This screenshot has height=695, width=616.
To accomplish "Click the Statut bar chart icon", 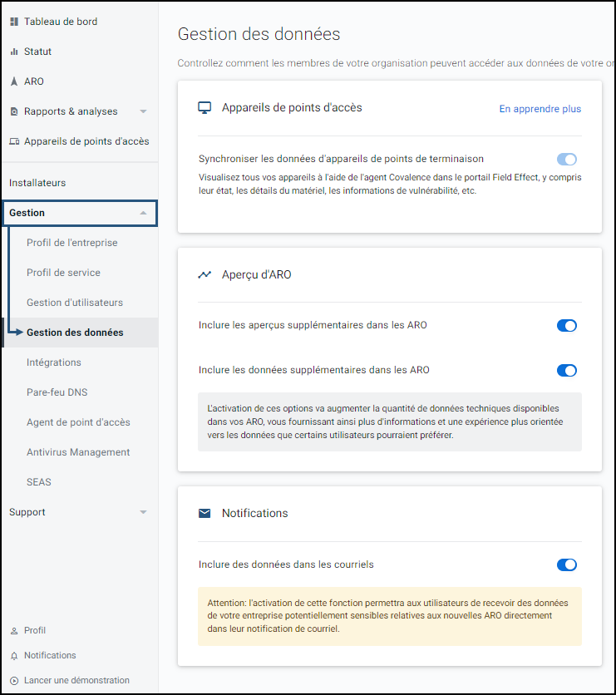I will 14,52.
